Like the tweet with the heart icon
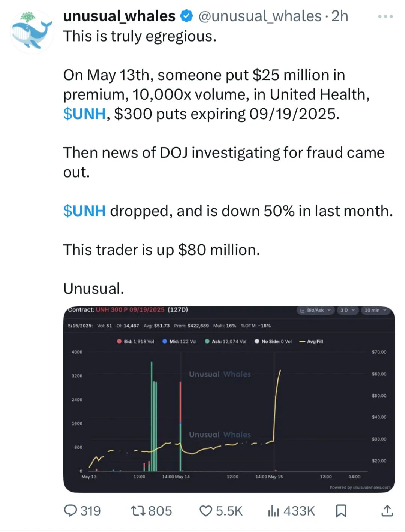Image resolution: width=405 pixels, height=532 pixels. pos(205,511)
